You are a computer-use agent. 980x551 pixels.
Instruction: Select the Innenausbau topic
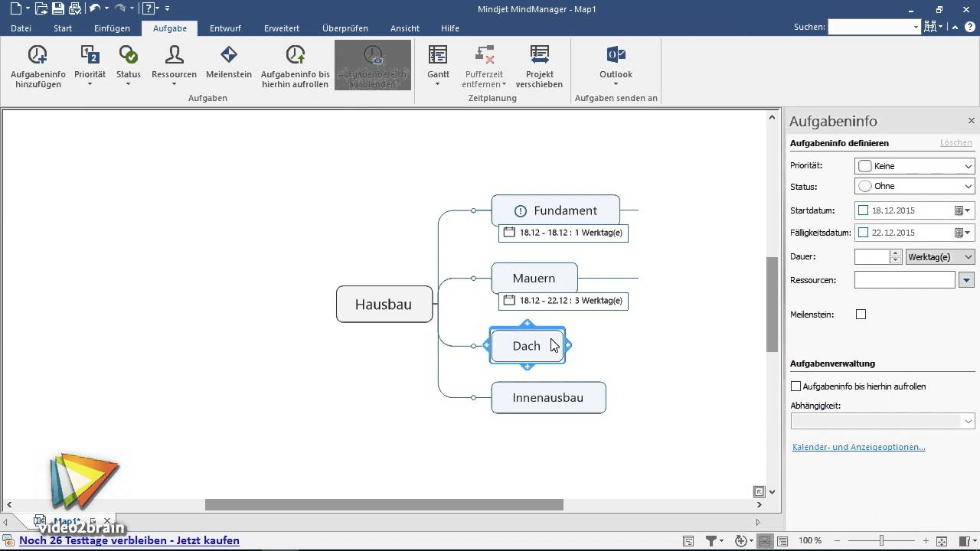pyautogui.click(x=548, y=398)
